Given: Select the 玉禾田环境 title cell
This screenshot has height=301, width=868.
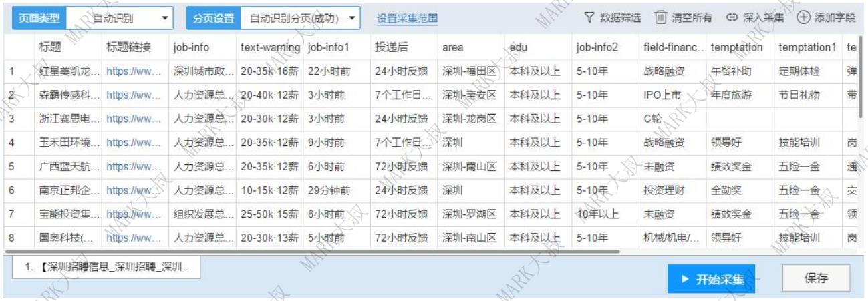Looking at the screenshot, I should coord(67,143).
